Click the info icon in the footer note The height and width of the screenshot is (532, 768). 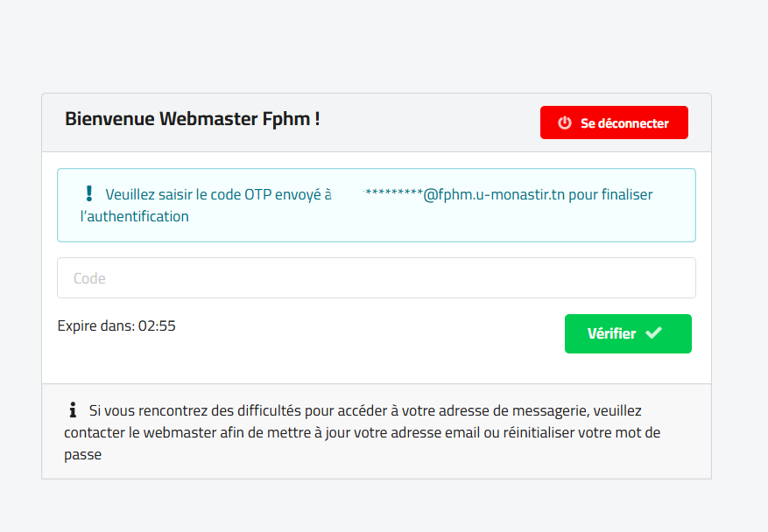73,409
